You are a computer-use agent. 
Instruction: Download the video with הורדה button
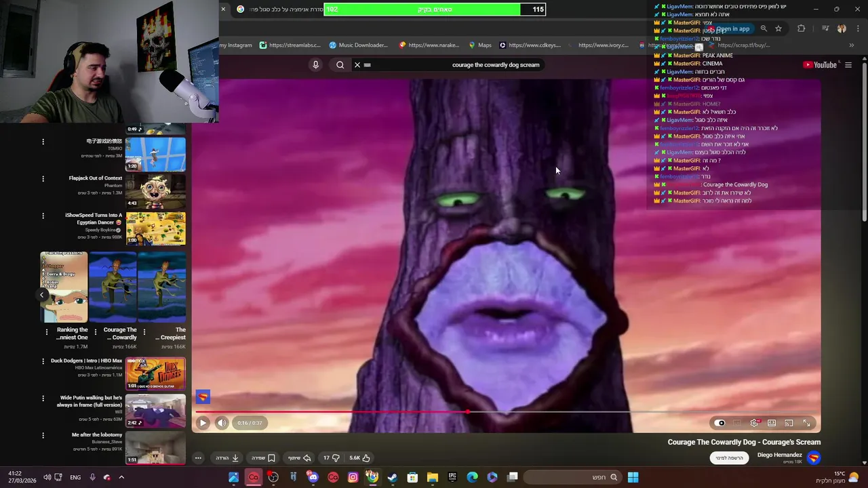pos(227,457)
